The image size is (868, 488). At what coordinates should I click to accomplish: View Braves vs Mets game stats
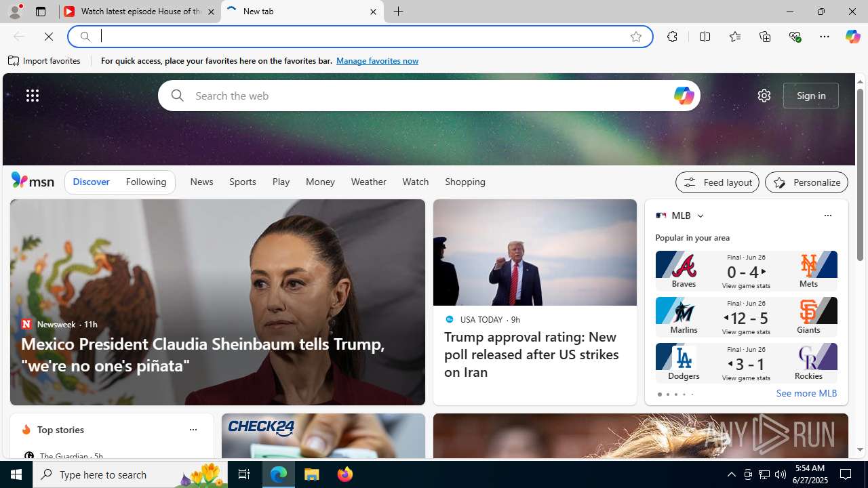pyautogui.click(x=746, y=271)
